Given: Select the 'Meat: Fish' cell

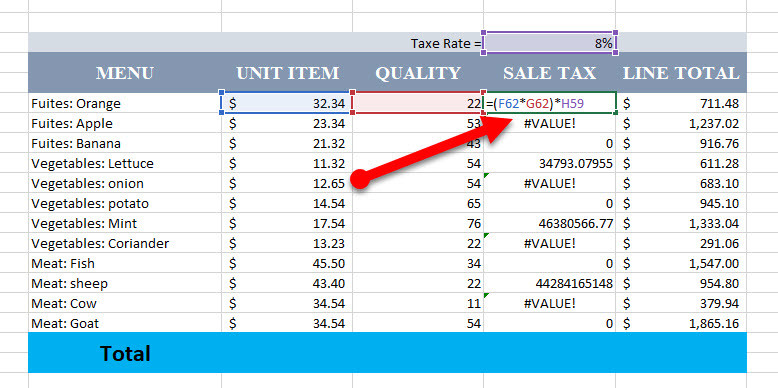Looking at the screenshot, I should [125, 263].
